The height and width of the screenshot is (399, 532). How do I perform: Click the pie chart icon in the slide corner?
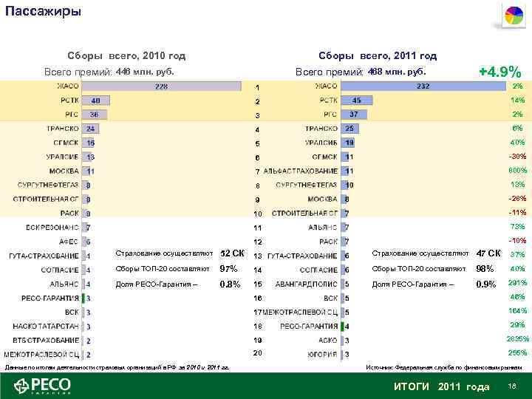(514, 16)
